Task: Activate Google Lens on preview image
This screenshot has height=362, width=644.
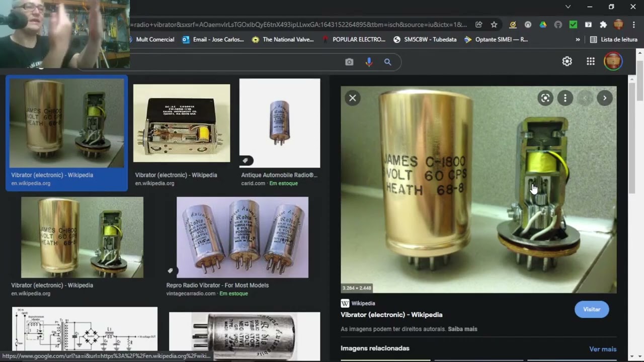Action: [x=545, y=98]
